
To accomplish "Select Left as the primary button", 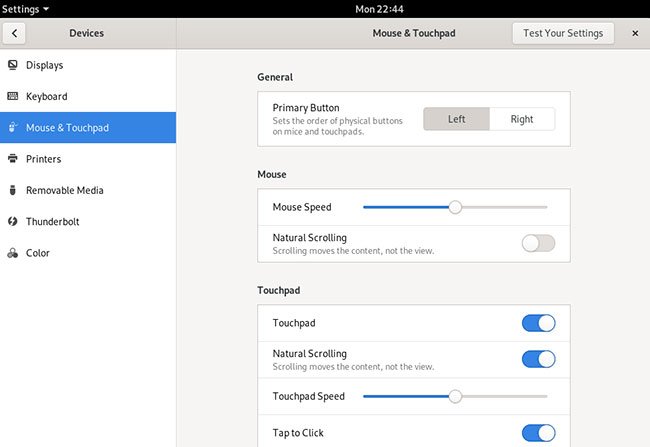I will (456, 119).
